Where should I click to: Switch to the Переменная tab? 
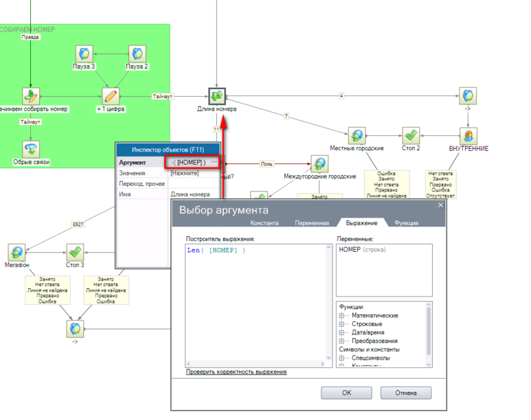coord(312,223)
